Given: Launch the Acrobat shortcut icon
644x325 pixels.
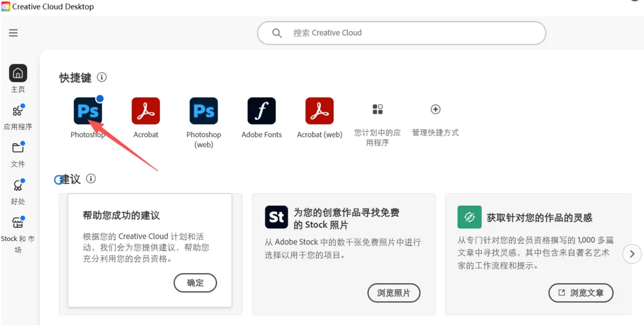Looking at the screenshot, I should 146,111.
